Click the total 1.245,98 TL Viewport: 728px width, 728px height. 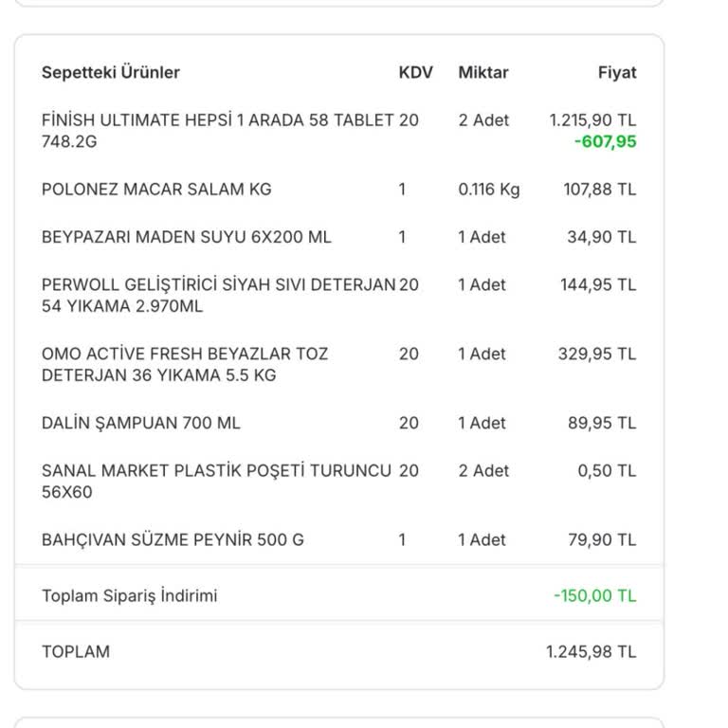591,652
